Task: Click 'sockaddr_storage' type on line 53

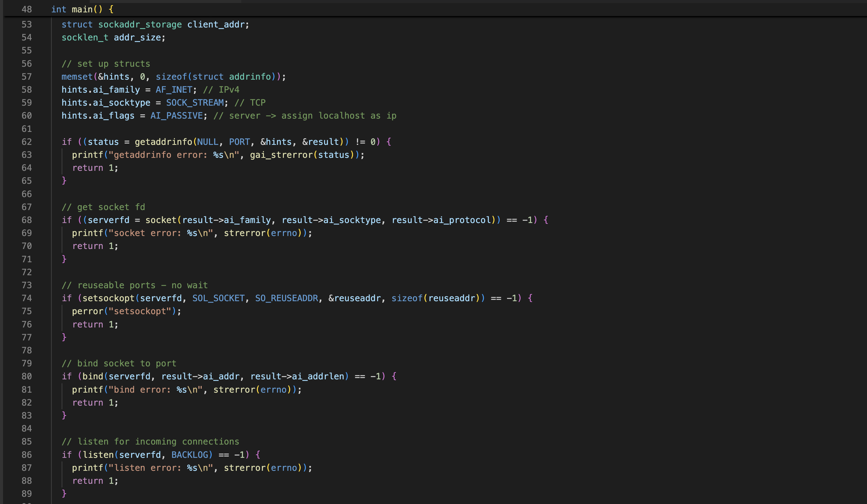Action: 140,24
